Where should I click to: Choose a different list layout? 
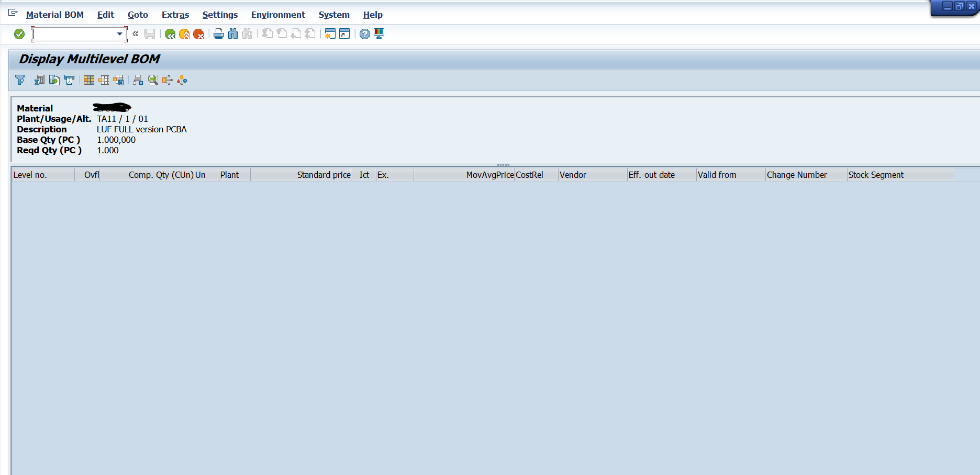click(x=104, y=80)
